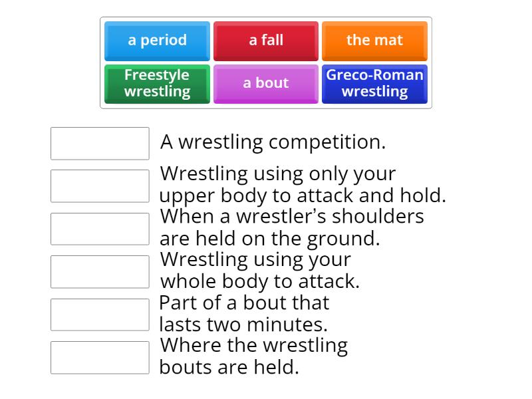This screenshot has height=399, width=532.
Task: Select the red 'a fall' word tile
Action: 265,41
